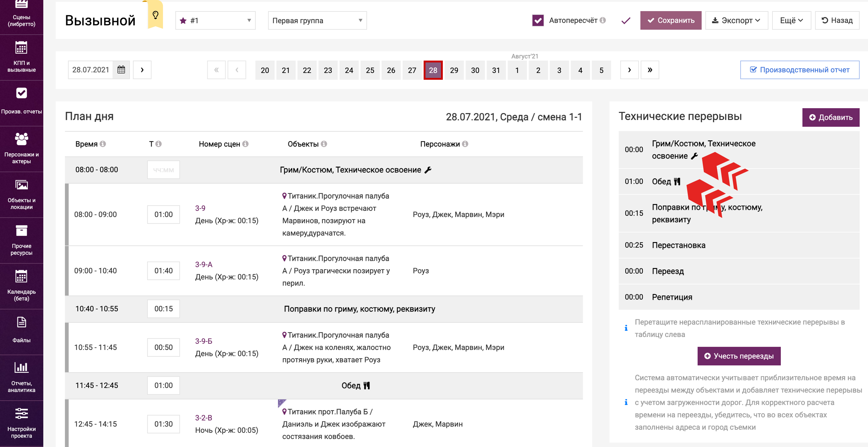Open Отчеты, аналитика sidebar section

pos(21,377)
